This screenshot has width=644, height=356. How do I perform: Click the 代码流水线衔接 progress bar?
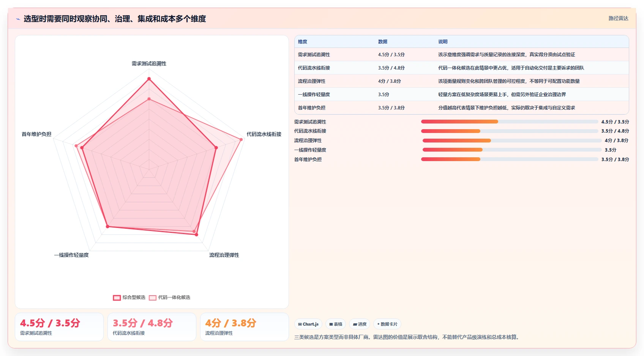tap(510, 131)
